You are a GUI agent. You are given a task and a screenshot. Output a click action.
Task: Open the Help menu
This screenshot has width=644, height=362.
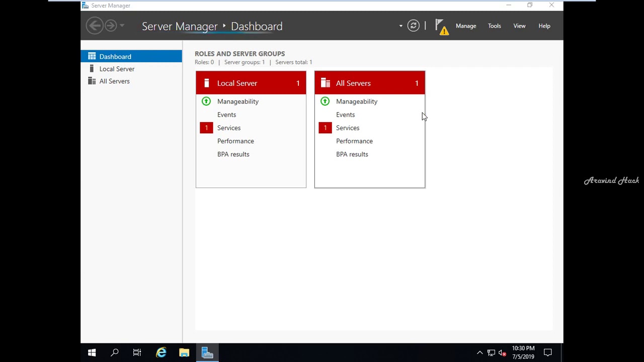(x=544, y=26)
